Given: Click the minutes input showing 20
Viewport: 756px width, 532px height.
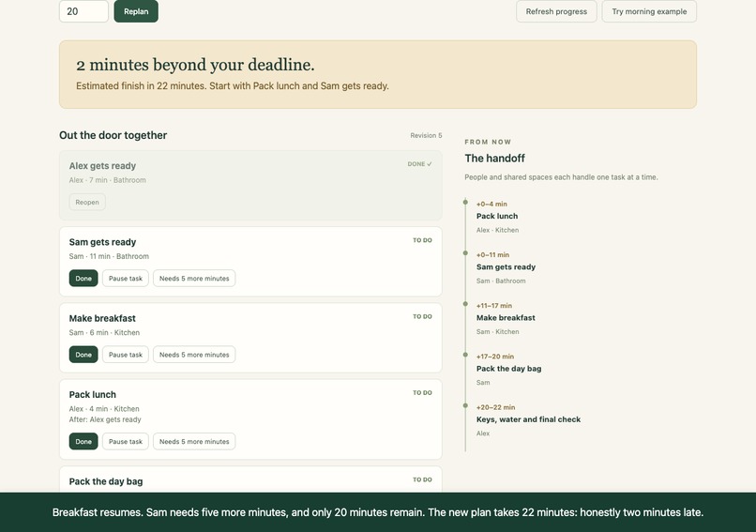Looking at the screenshot, I should [83, 11].
